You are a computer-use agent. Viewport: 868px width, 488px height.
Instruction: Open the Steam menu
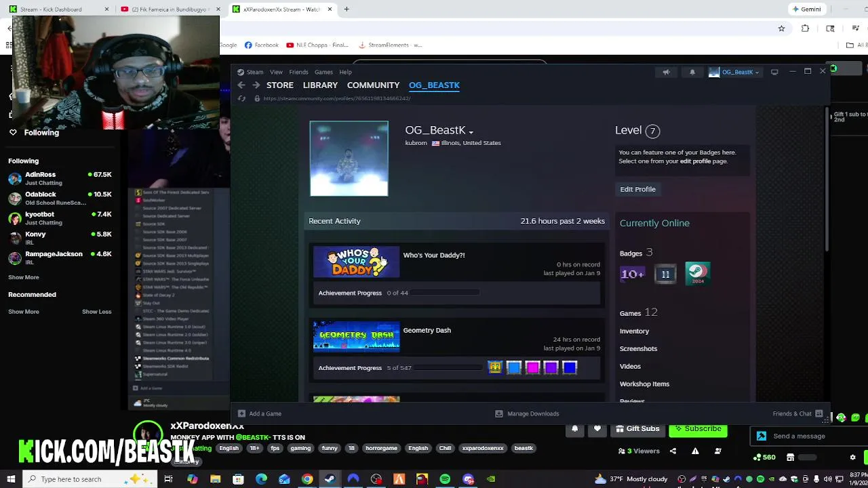click(250, 72)
